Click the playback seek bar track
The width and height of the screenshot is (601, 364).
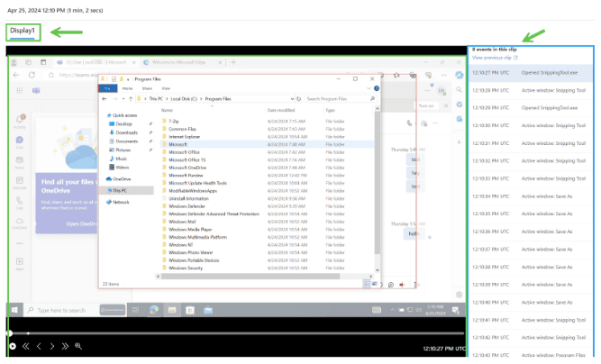coord(238,333)
